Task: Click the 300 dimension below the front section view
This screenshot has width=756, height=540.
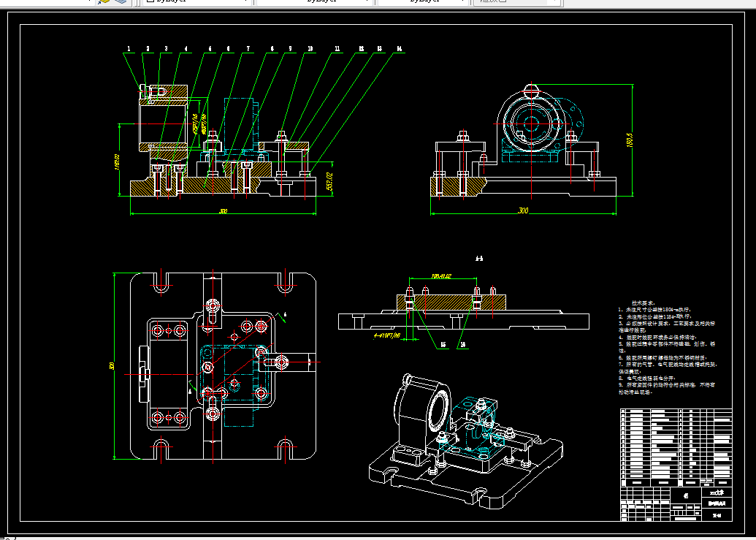Action: click(224, 211)
